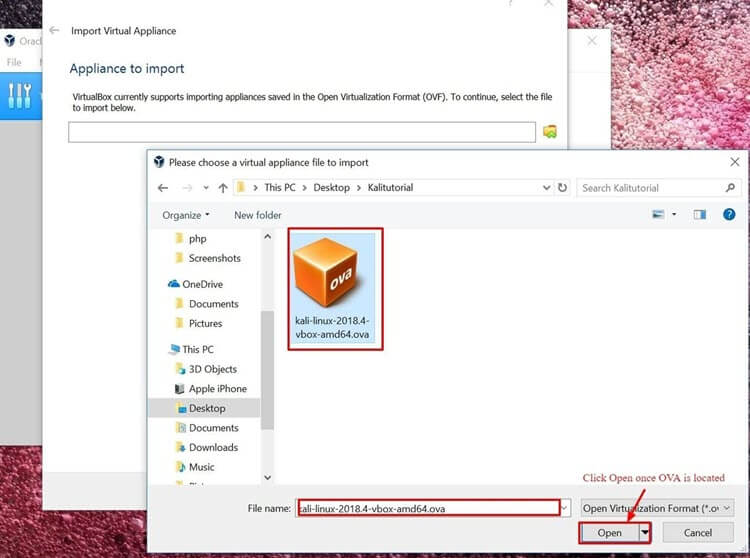This screenshot has height=558, width=750.
Task: Click the Desktop segment in the address path
Action: [333, 188]
